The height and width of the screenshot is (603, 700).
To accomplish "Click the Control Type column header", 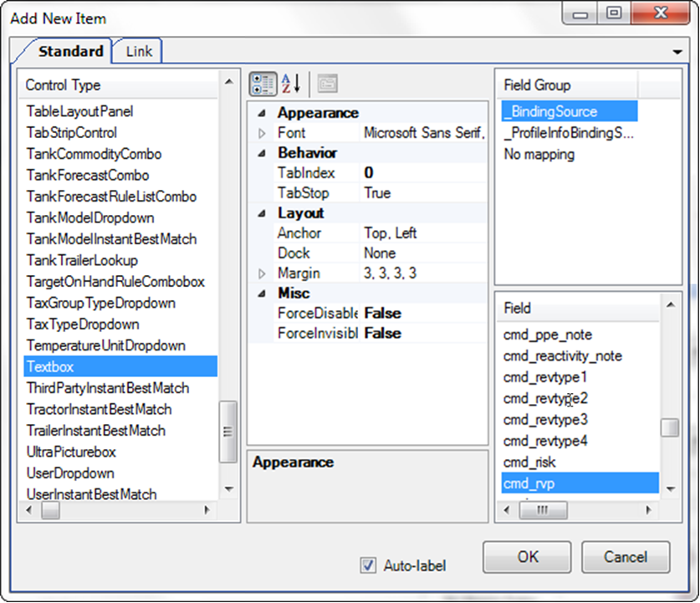I will 118,84.
